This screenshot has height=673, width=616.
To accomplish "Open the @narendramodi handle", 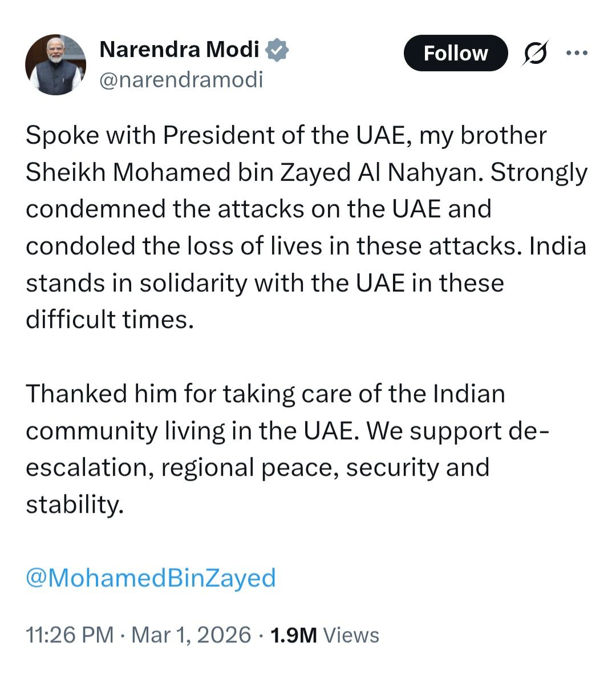I will coord(181,80).
